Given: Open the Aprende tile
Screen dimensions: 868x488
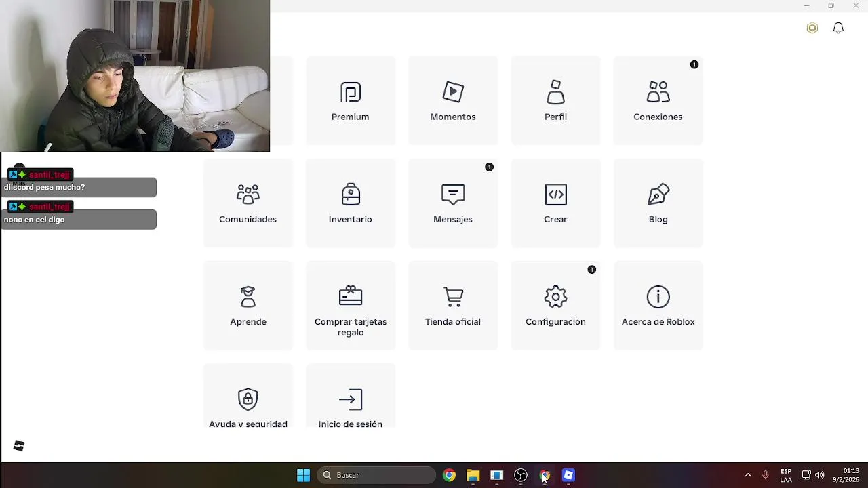Looking at the screenshot, I should click(x=248, y=306).
